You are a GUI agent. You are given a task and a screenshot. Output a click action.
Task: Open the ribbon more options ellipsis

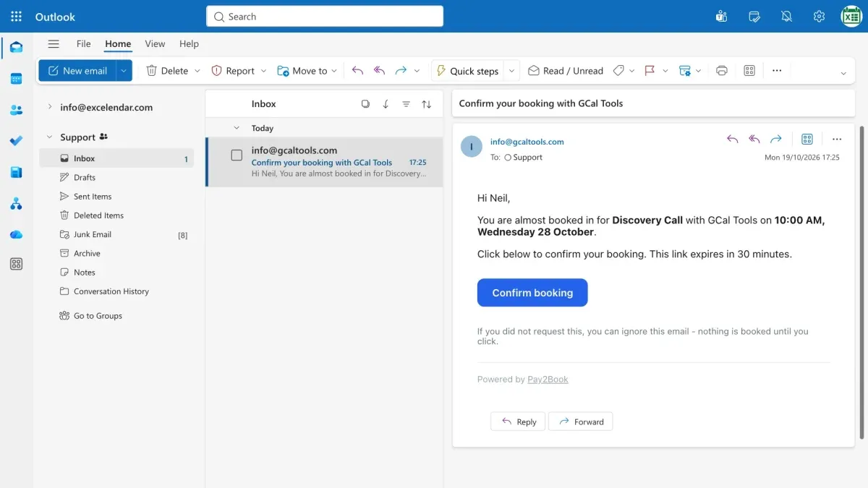[777, 71]
